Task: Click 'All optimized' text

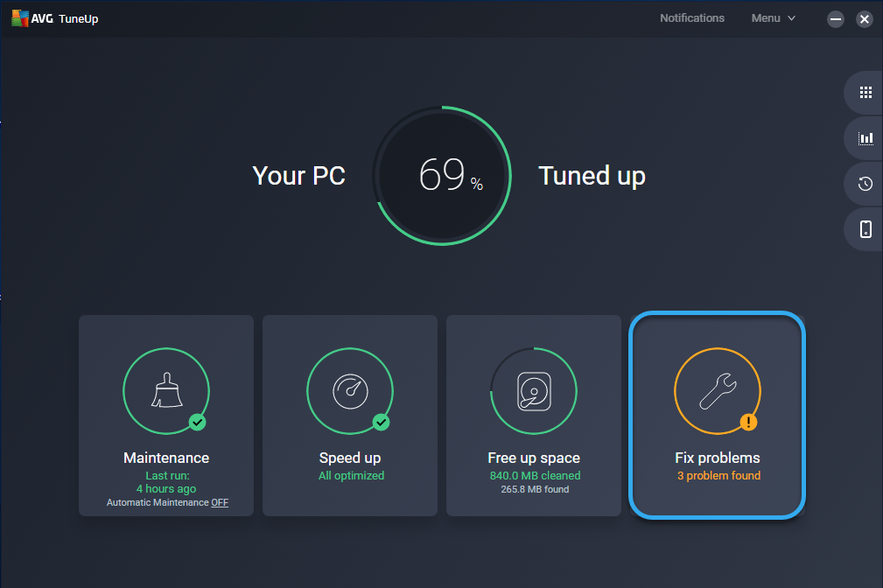Action: tap(352, 475)
